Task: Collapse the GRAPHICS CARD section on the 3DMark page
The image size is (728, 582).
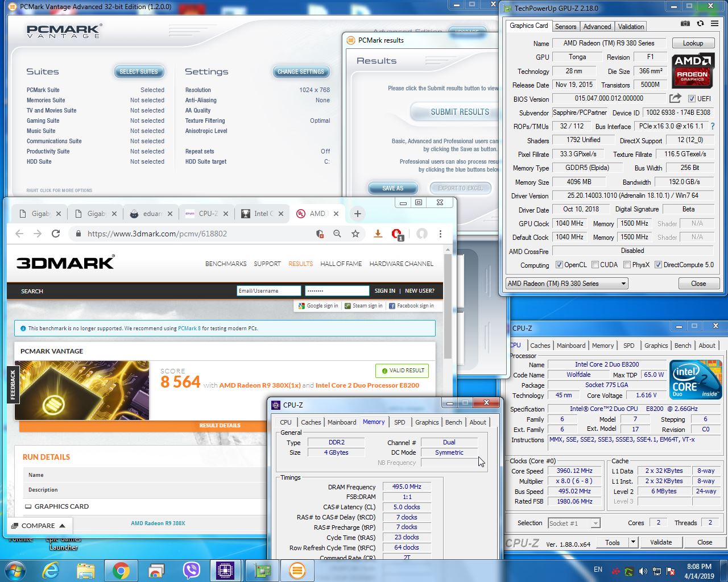Action: point(28,506)
